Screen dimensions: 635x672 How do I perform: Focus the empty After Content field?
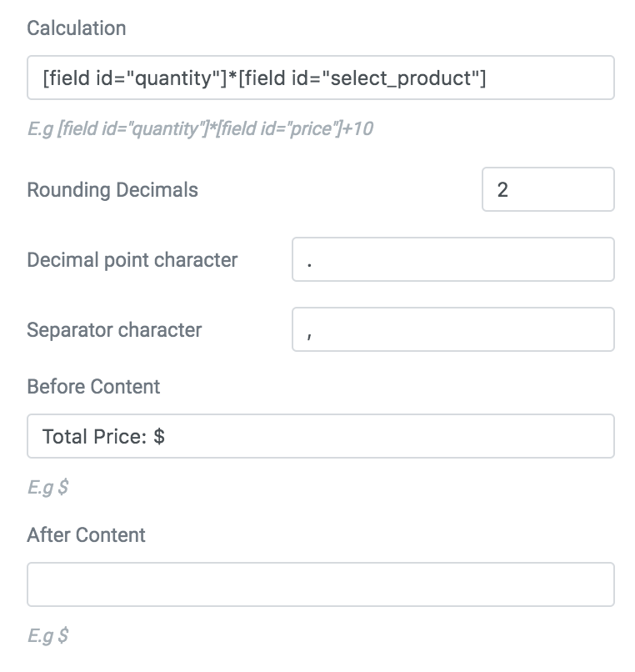(321, 584)
